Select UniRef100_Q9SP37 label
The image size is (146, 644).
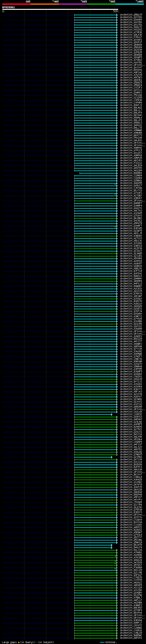click(131, 42)
